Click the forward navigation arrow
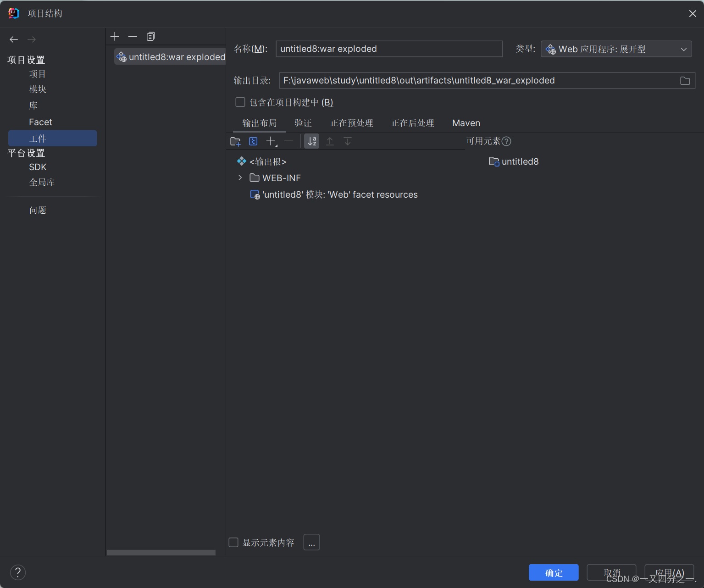 pyautogui.click(x=32, y=39)
